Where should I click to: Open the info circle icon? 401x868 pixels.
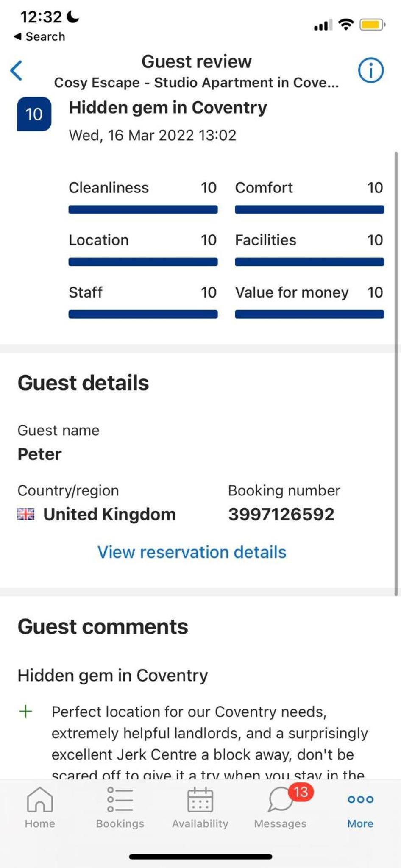point(371,70)
